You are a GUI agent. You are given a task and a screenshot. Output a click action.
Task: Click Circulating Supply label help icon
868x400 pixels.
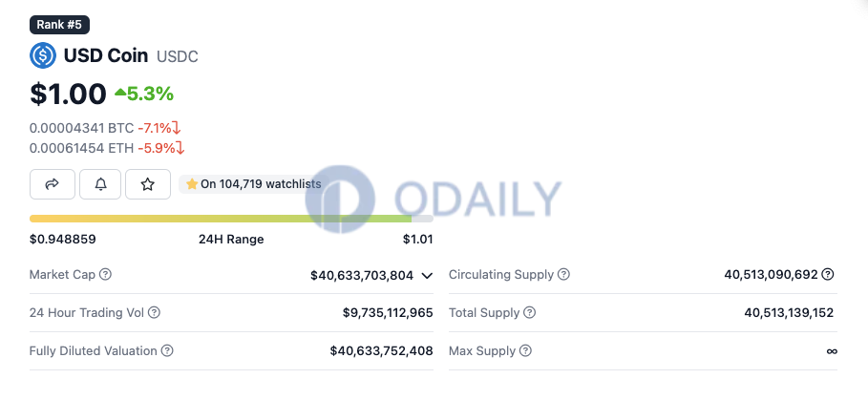563,274
